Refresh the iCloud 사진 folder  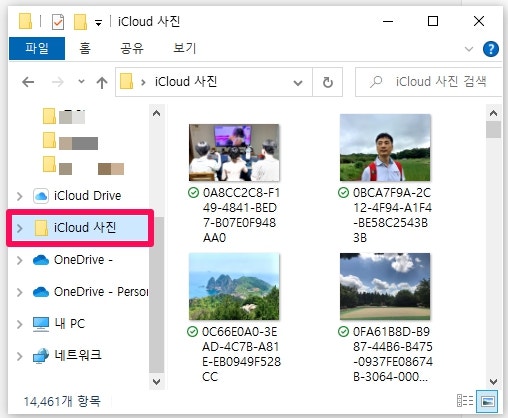tap(328, 82)
